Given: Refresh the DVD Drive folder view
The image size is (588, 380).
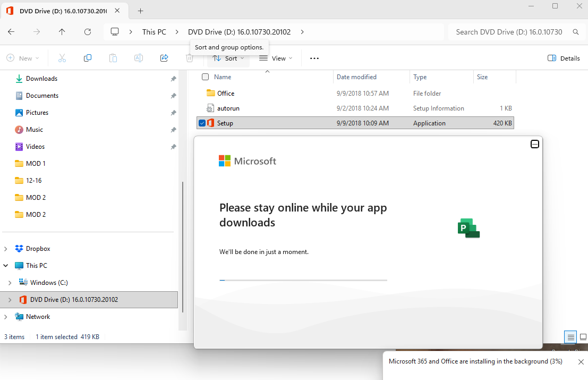Looking at the screenshot, I should (87, 32).
